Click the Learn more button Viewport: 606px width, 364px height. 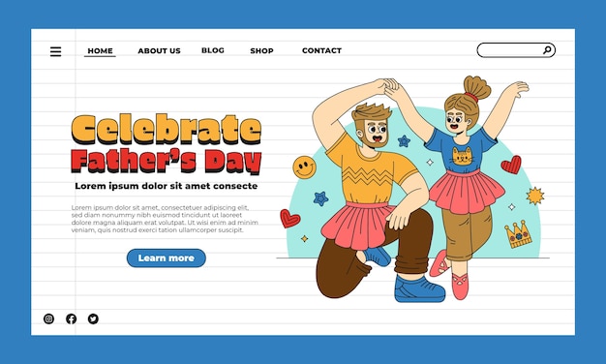point(167,258)
